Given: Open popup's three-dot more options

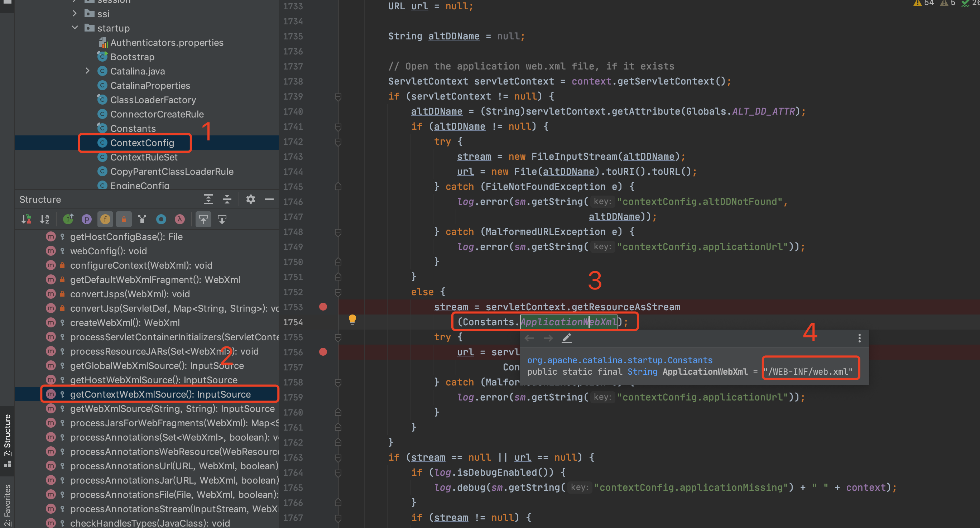Looking at the screenshot, I should point(859,338).
